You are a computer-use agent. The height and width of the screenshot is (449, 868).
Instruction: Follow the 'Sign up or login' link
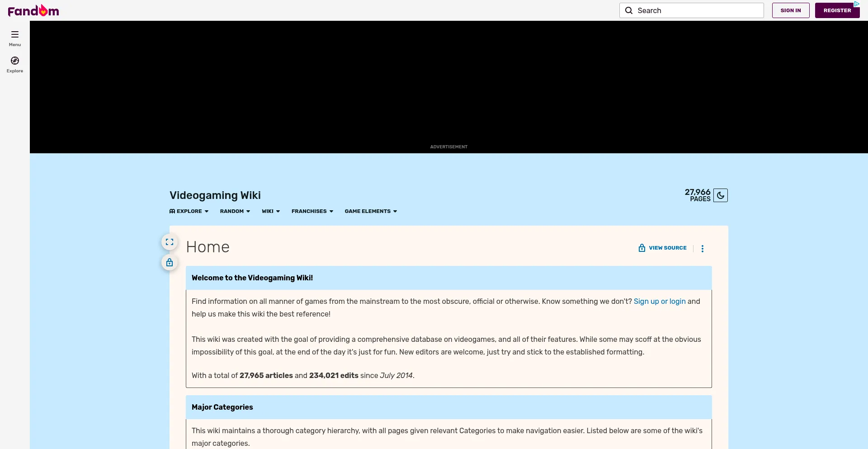(659, 301)
